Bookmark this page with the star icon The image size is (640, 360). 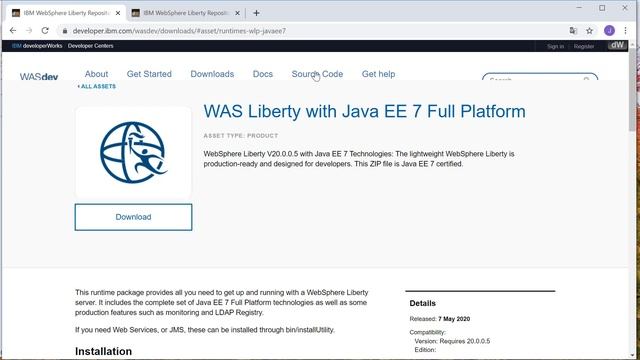pyautogui.click(x=589, y=31)
